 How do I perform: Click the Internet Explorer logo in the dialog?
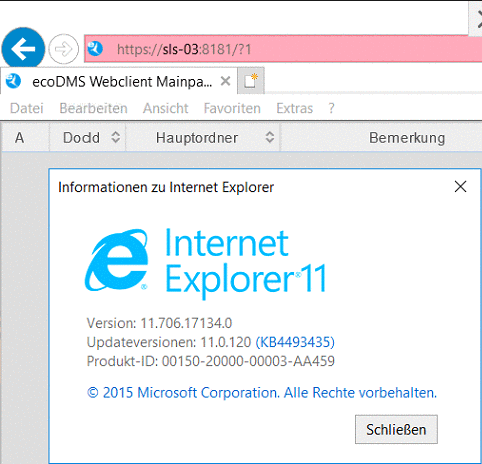[116, 260]
